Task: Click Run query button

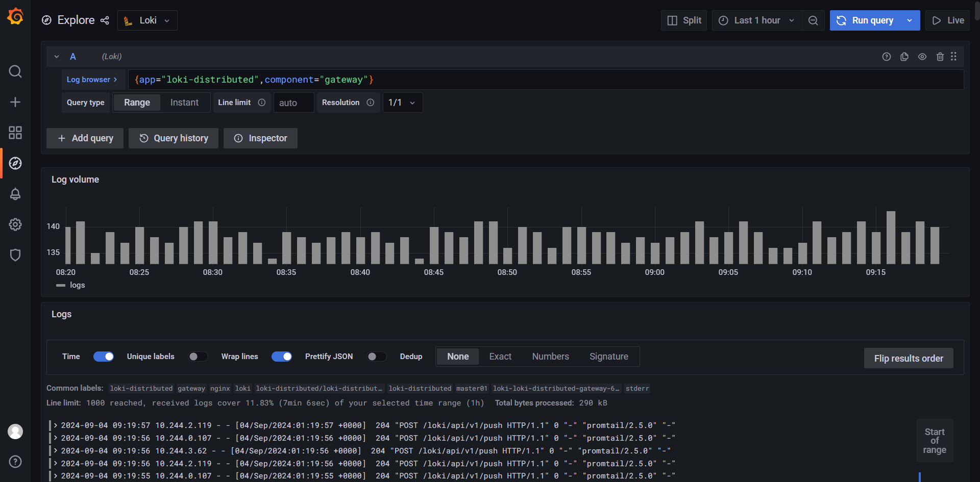Action: click(x=865, y=20)
